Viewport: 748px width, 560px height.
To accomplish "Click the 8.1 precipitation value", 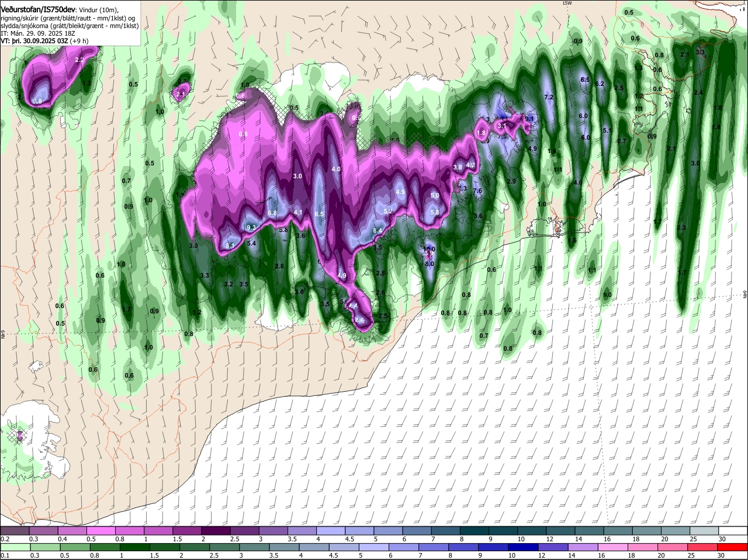I will coord(230,246).
